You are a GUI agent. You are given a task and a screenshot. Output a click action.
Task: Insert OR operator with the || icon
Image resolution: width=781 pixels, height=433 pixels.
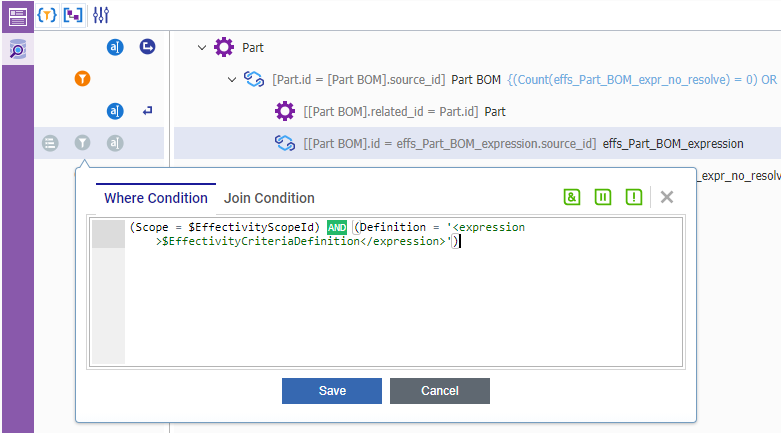point(603,197)
